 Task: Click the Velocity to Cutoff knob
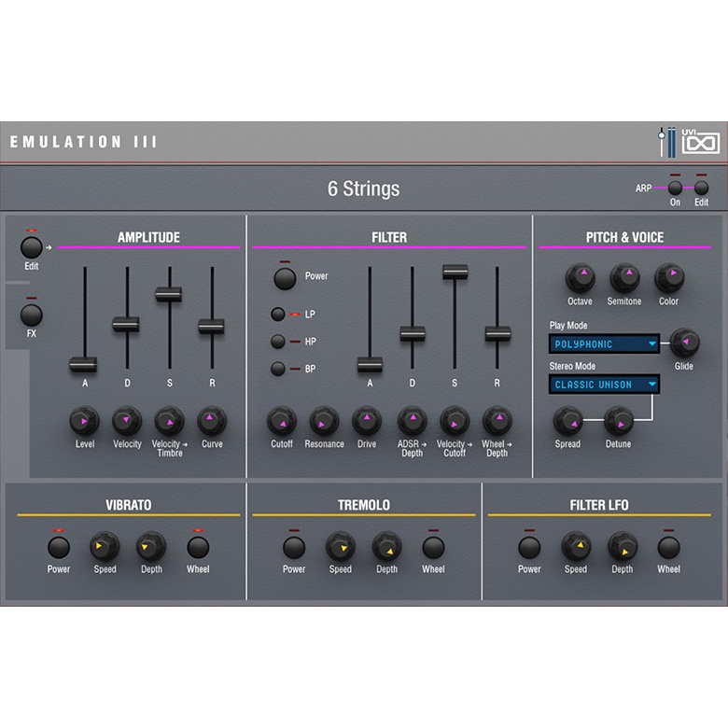click(455, 421)
